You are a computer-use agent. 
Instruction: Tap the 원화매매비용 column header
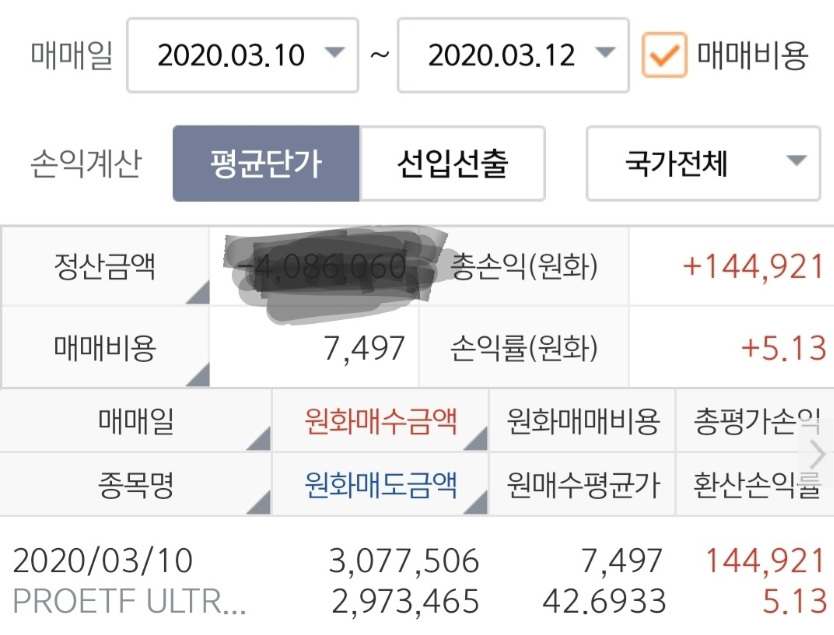coord(583,423)
